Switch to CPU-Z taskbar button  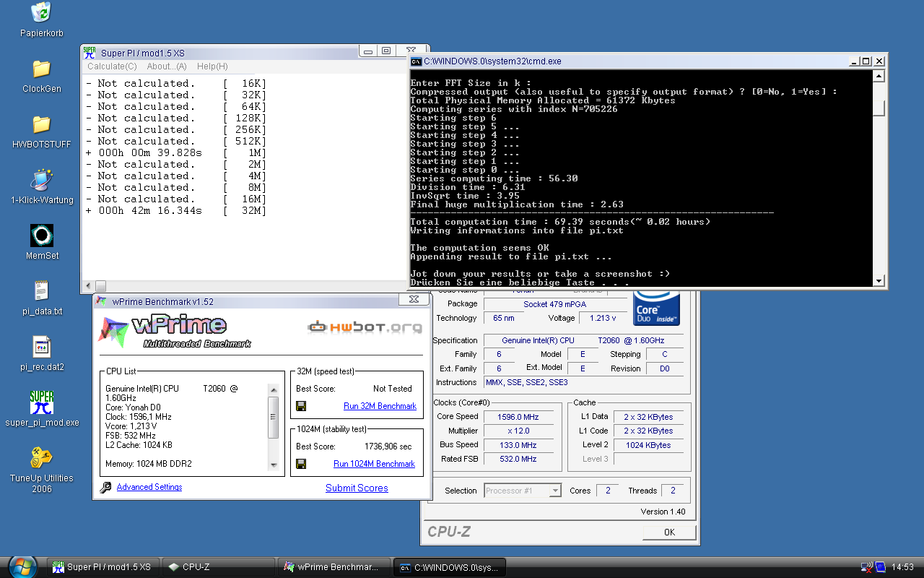tap(219, 567)
